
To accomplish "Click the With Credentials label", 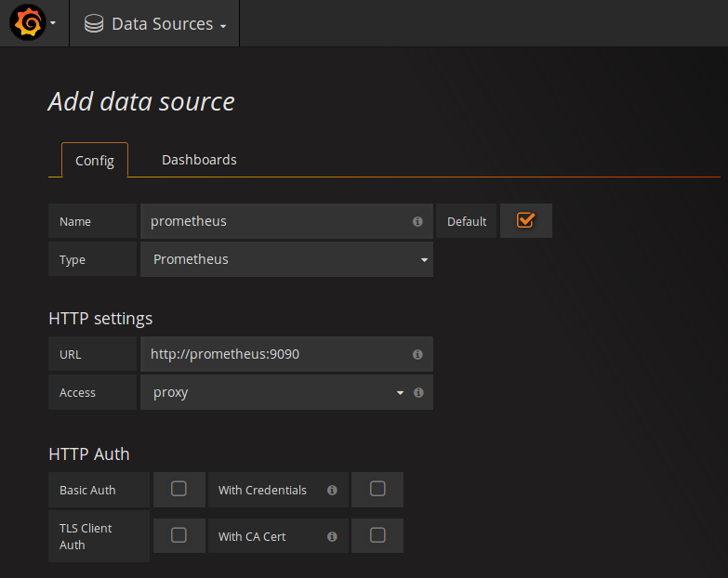I will tap(262, 491).
